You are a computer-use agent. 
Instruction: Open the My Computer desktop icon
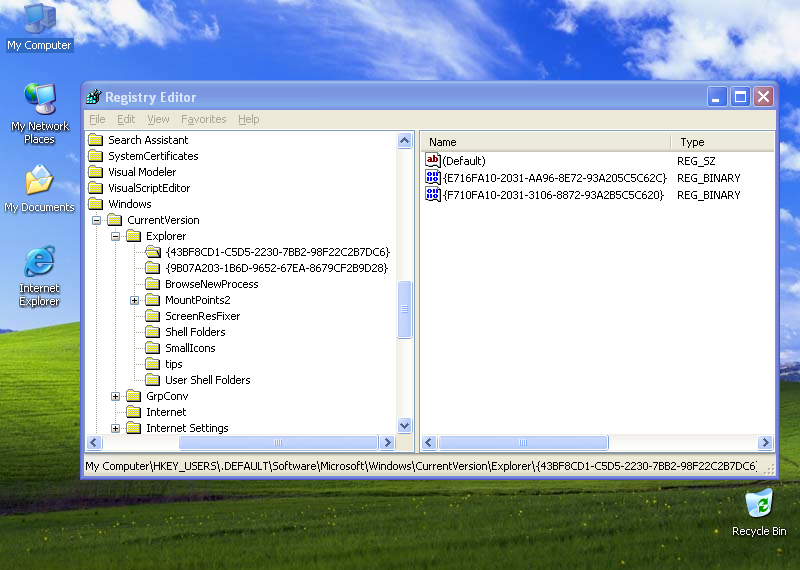click(x=39, y=27)
